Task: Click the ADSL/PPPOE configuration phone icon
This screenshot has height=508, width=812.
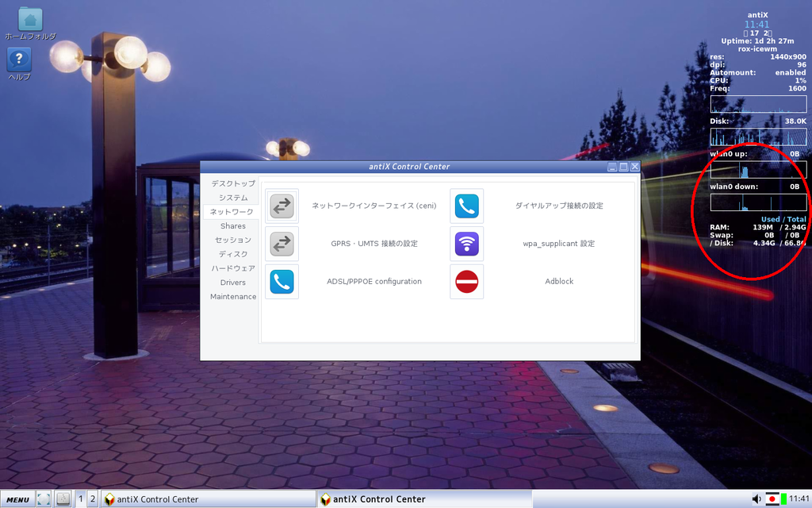Action: (x=282, y=282)
